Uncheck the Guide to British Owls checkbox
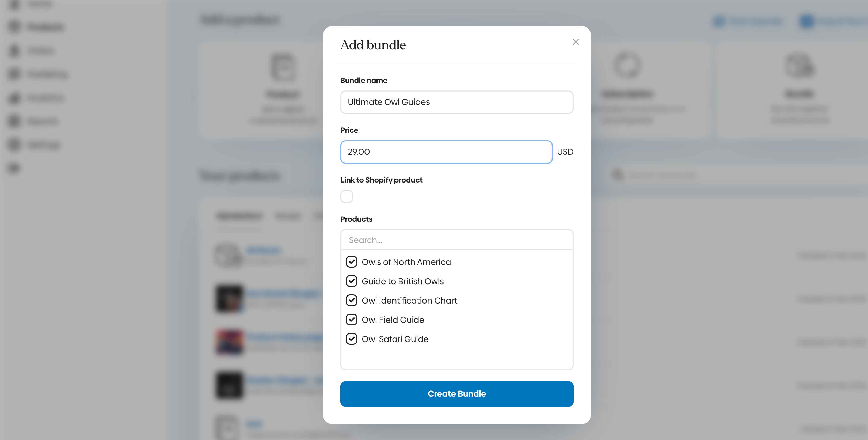The width and height of the screenshot is (868, 440). point(351,281)
